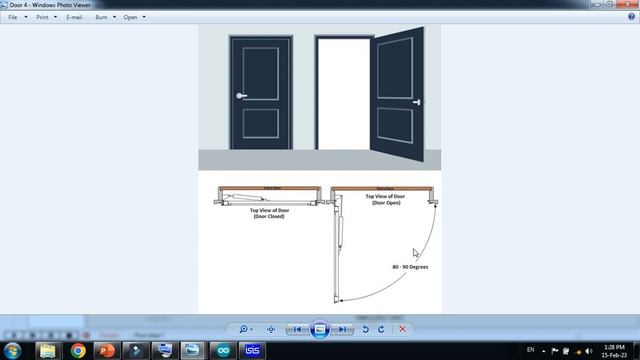Open File Explorer from the taskbar
This screenshot has height=360, width=640.
[x=48, y=351]
